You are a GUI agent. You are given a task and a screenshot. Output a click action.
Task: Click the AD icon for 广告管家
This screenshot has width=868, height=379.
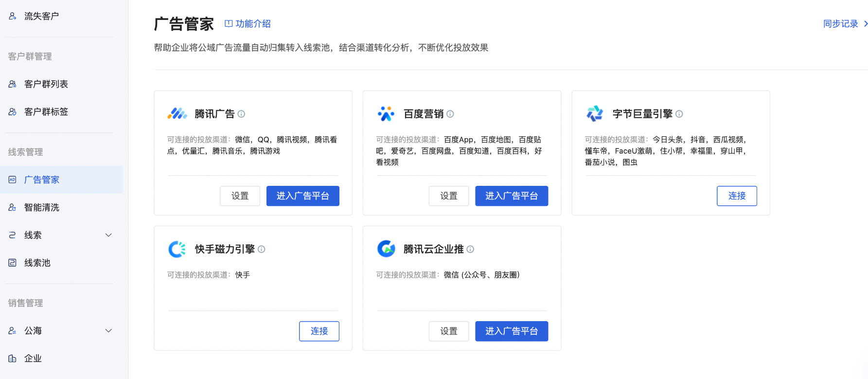point(13,180)
